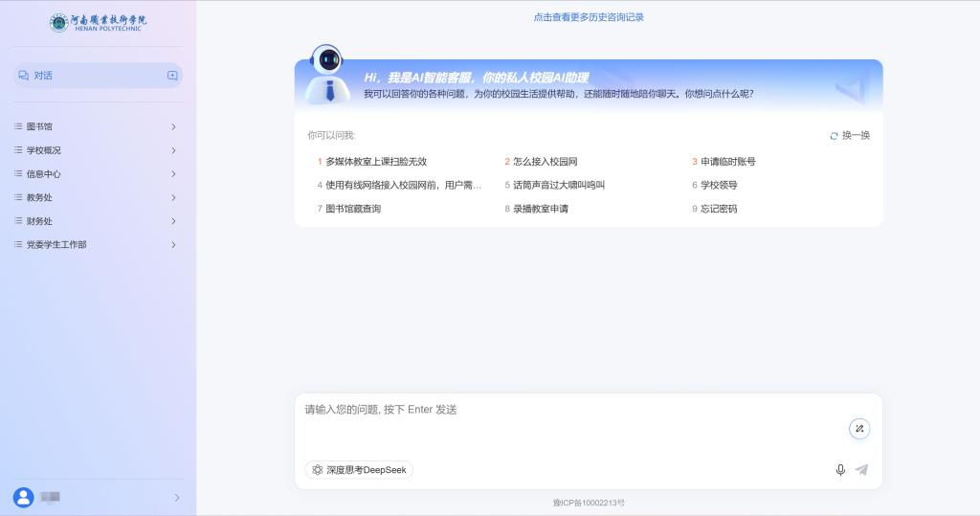
Task: Click the AI robot assistant avatar
Action: 326,74
